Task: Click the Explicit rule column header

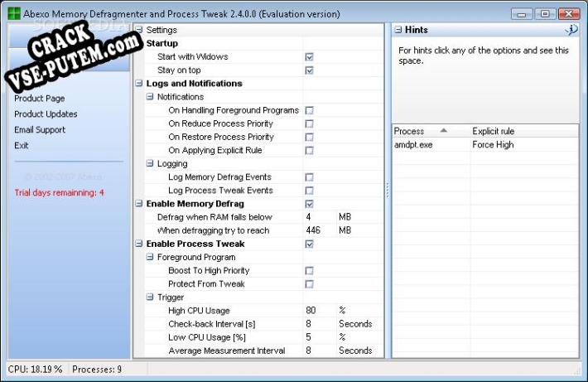Action: coord(524,131)
